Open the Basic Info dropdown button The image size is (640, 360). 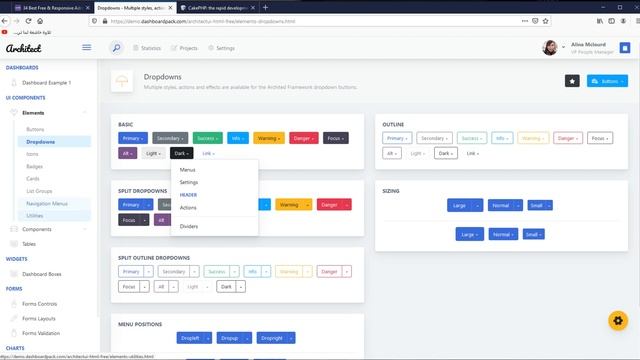pos(238,138)
